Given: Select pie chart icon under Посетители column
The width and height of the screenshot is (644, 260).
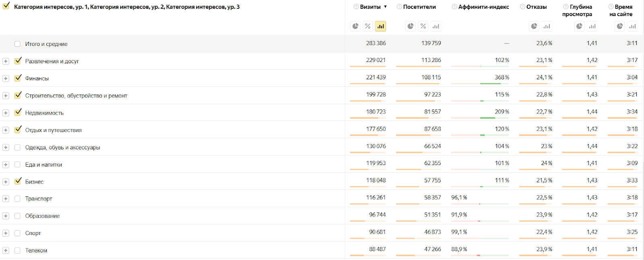Looking at the screenshot, I should point(411,26).
